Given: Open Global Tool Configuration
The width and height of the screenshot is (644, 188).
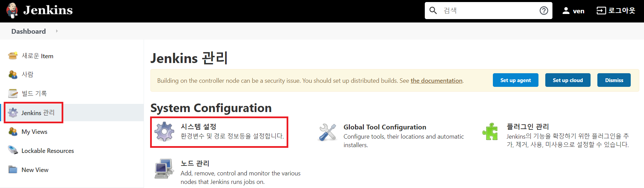Looking at the screenshot, I should click(385, 127).
